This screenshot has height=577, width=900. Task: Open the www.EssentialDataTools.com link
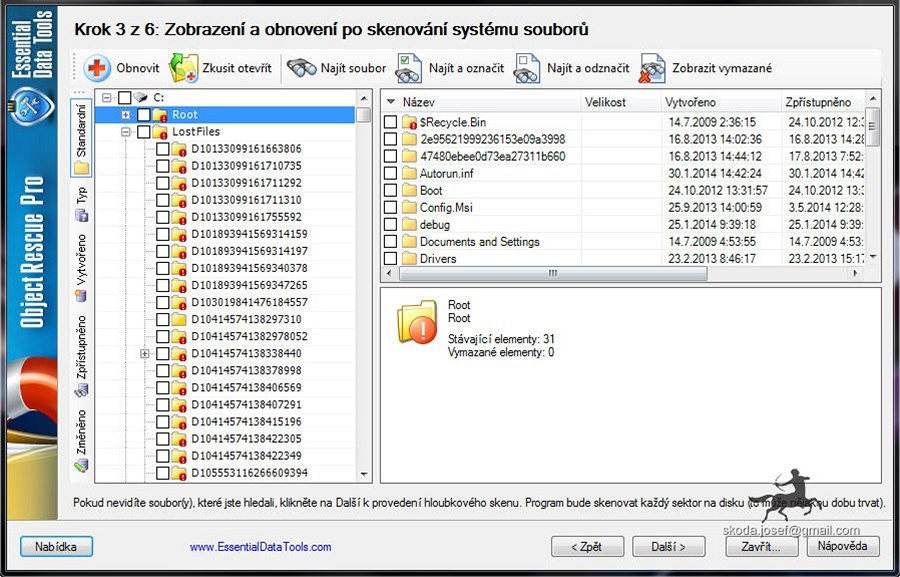[x=260, y=547]
